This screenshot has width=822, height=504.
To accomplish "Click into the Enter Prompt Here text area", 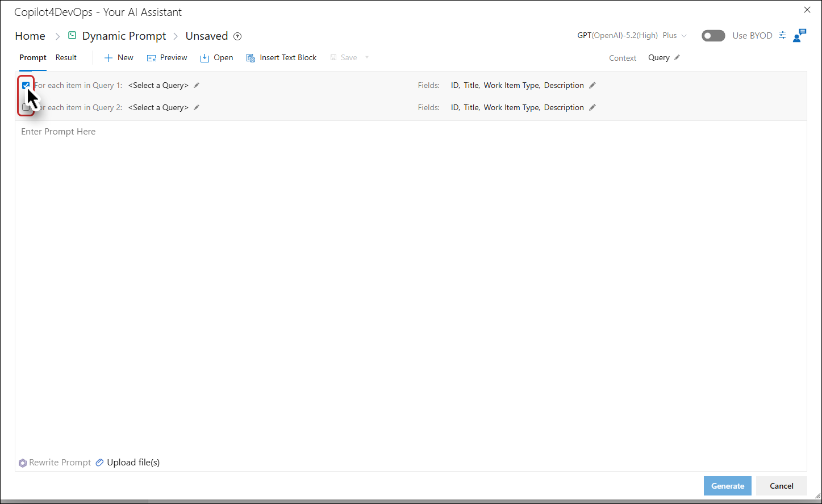I will tap(411, 287).
